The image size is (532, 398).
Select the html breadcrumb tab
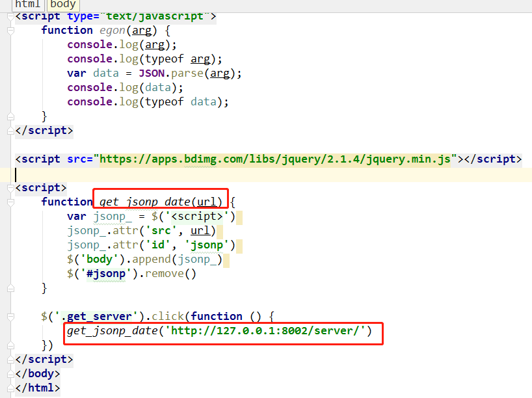(x=28, y=5)
